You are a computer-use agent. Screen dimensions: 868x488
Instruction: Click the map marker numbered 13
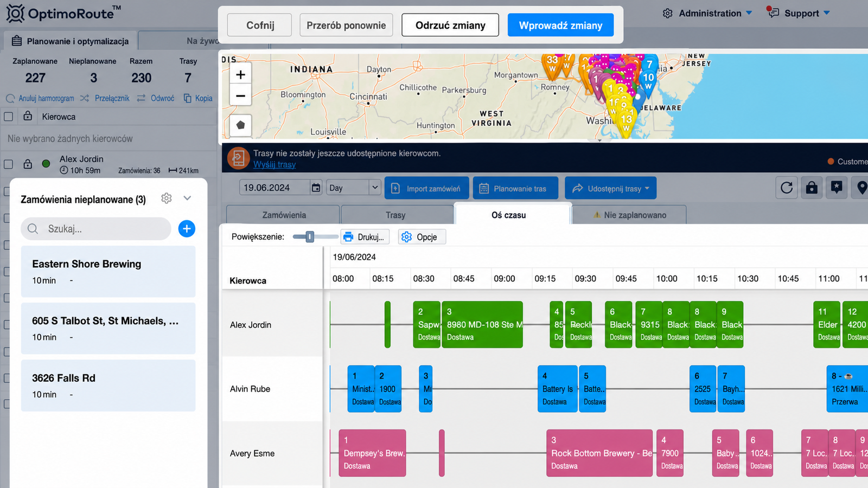coord(626,122)
